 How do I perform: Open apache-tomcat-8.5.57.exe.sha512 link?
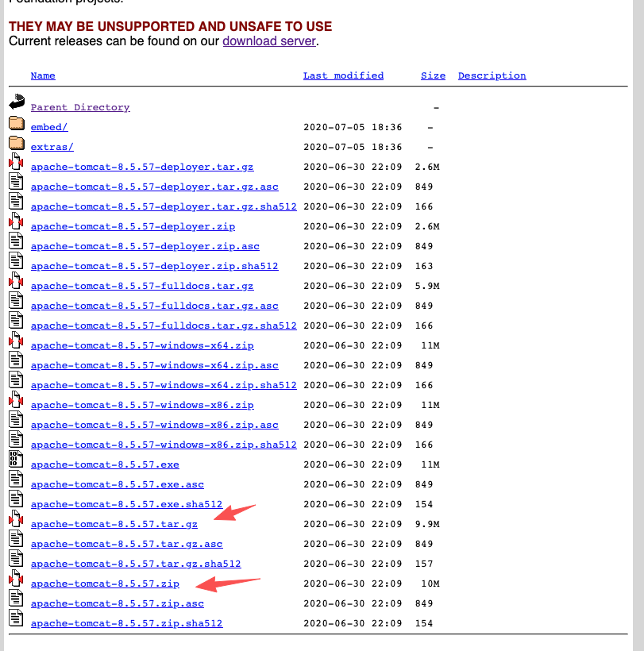126,504
